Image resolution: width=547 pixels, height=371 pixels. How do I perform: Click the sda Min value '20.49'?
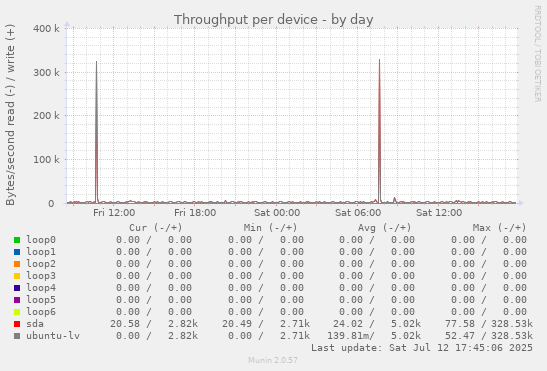237,324
